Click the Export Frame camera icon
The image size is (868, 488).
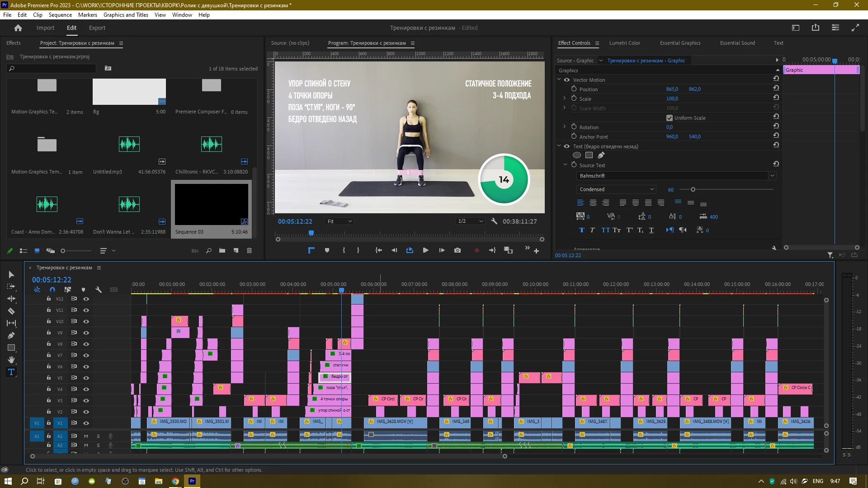pyautogui.click(x=458, y=250)
